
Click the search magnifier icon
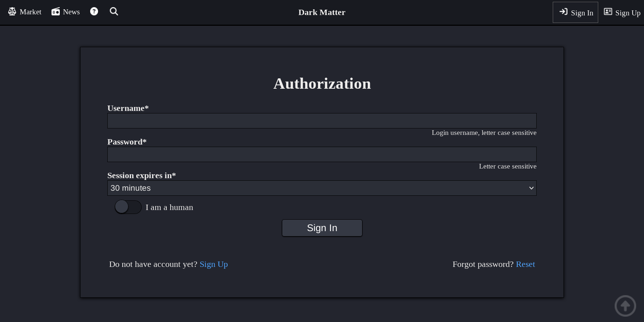114,11
